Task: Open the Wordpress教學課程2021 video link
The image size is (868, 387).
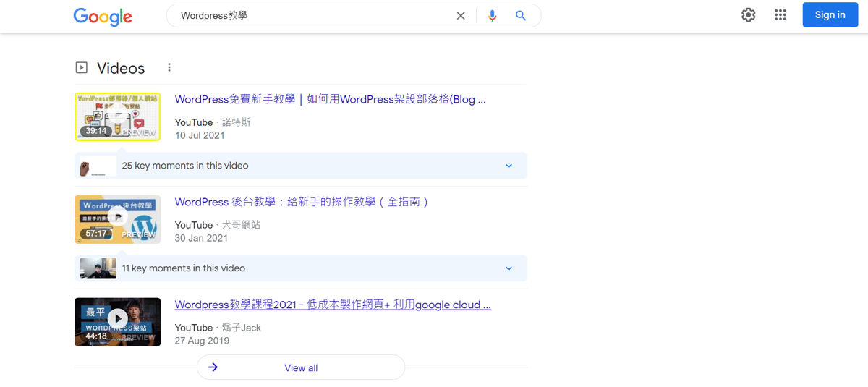Action: point(333,305)
